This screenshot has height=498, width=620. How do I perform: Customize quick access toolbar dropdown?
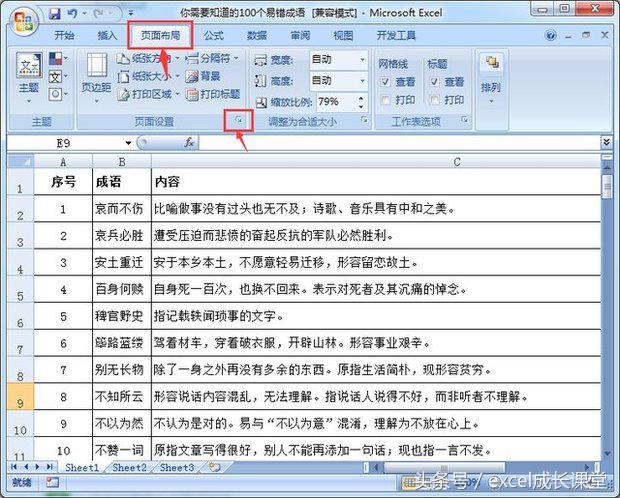[131, 14]
